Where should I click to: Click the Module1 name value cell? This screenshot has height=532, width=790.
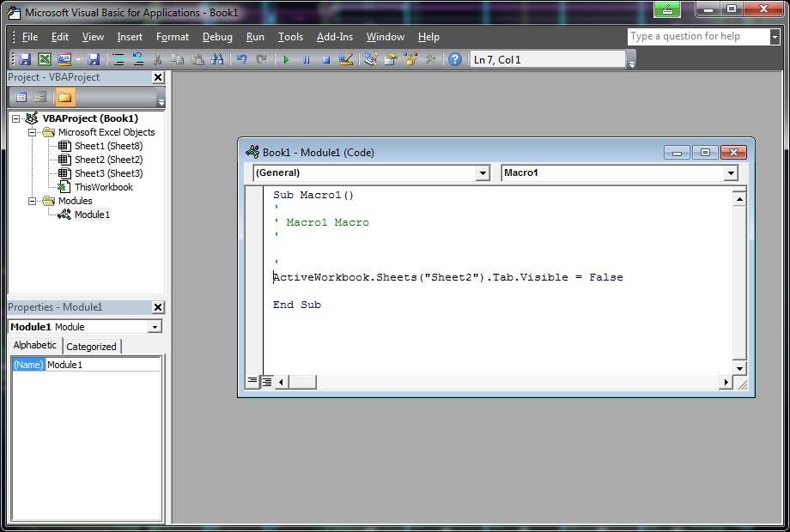pyautogui.click(x=103, y=365)
